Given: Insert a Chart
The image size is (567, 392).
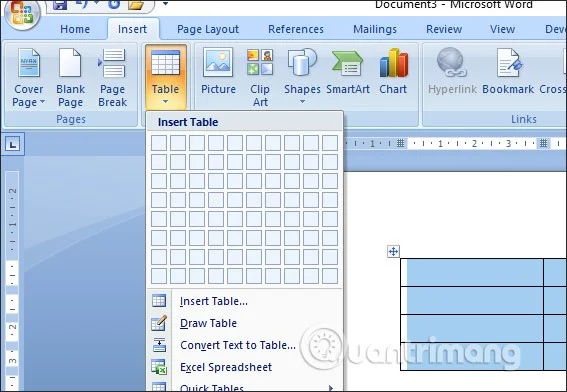Looking at the screenshot, I should coord(393,72).
